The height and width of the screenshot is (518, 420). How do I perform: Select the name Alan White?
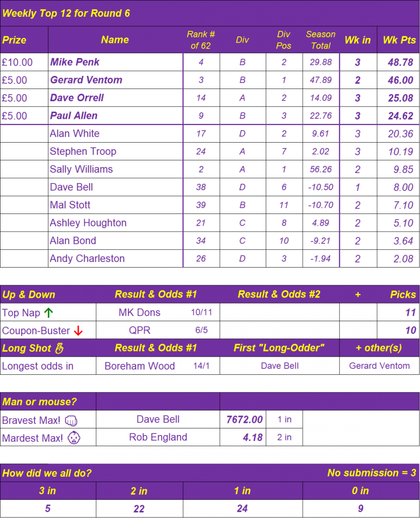coord(75,133)
